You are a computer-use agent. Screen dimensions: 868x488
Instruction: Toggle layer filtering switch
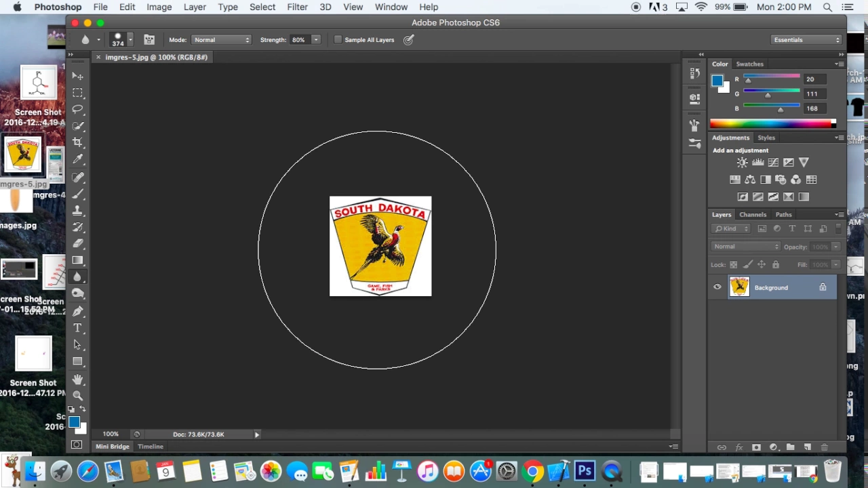[838, 229]
